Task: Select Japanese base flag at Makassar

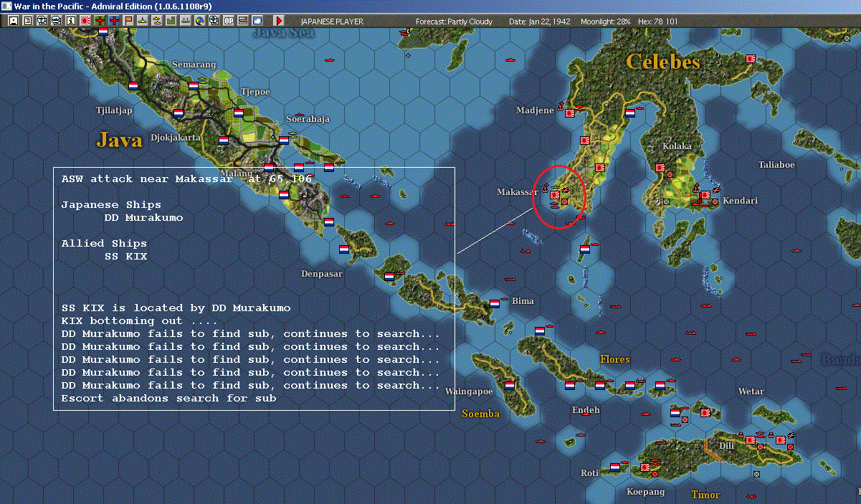Action: (x=554, y=194)
